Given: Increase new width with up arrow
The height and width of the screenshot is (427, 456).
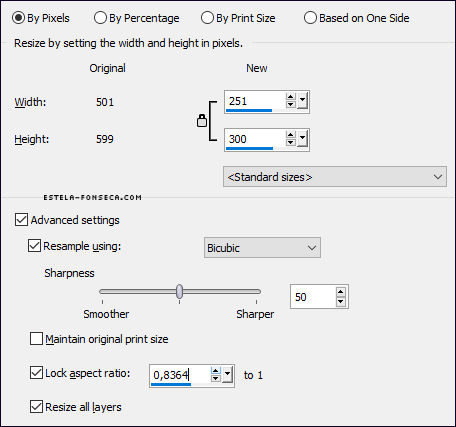Looking at the screenshot, I should (291, 97).
